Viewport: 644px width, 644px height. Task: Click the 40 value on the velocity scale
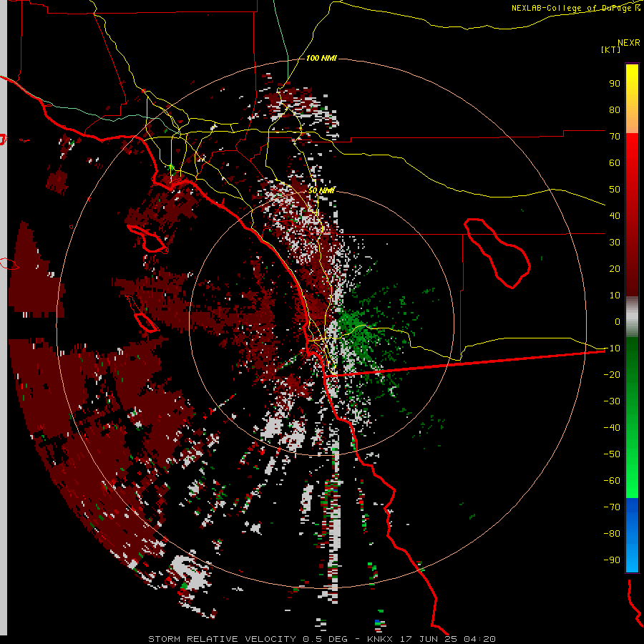(x=615, y=215)
